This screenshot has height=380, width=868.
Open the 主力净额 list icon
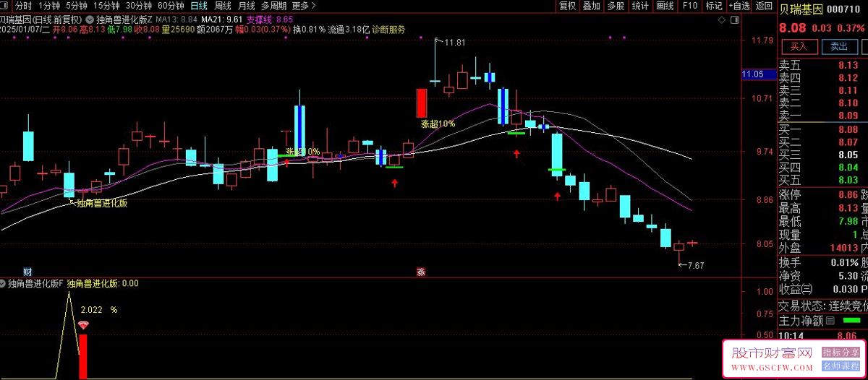tap(830, 320)
